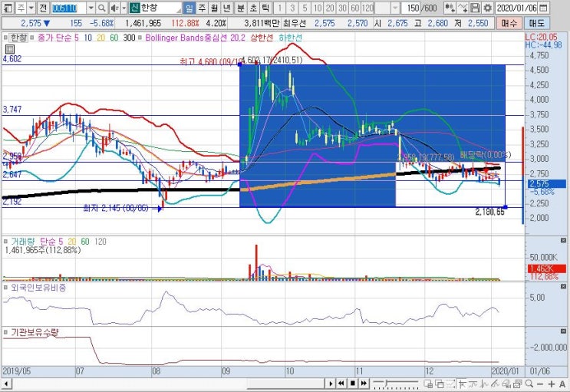Expand stock code history dropdown
The image size is (570, 392).
click(91, 8)
